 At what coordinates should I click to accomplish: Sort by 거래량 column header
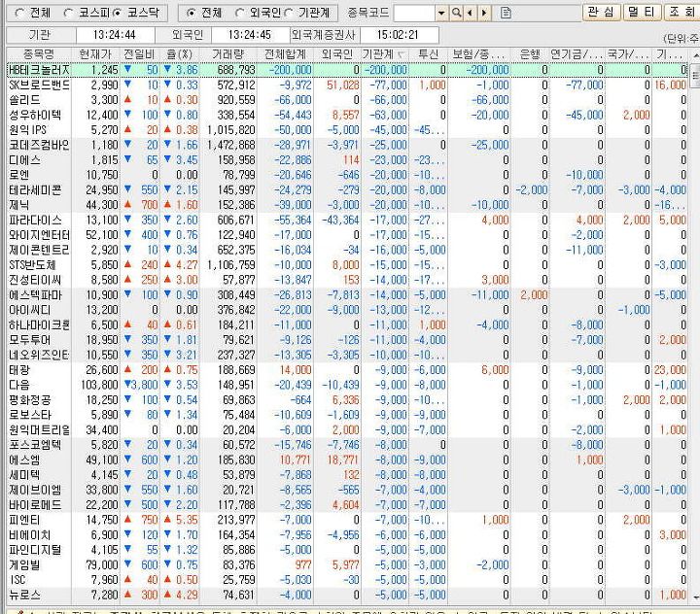[x=228, y=54]
